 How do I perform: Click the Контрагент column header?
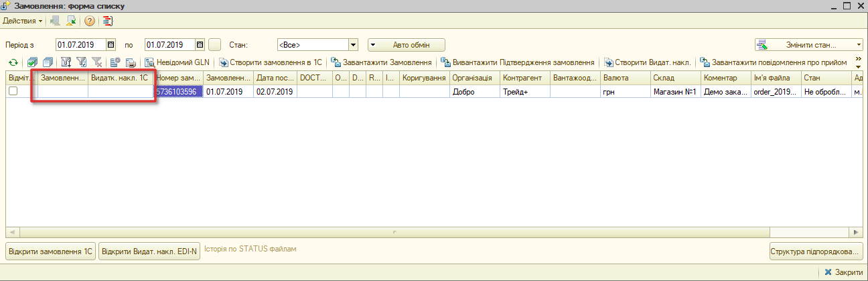[525, 78]
